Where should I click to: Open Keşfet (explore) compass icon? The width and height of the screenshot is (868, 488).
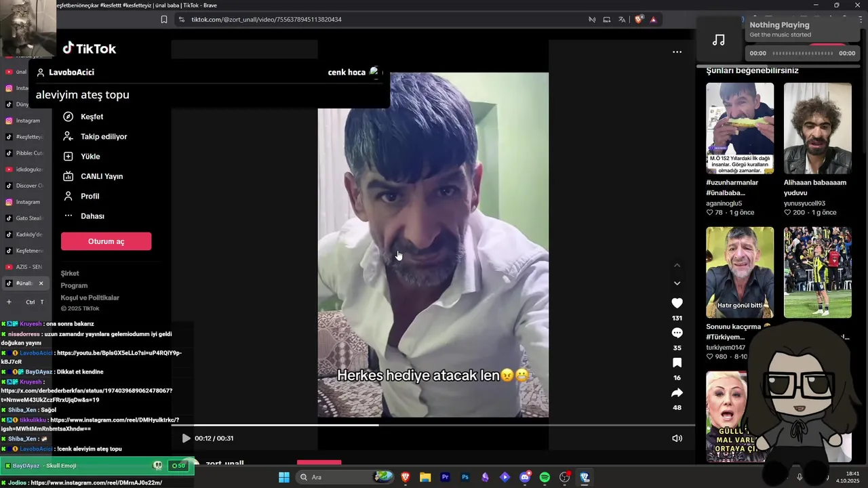[68, 117]
